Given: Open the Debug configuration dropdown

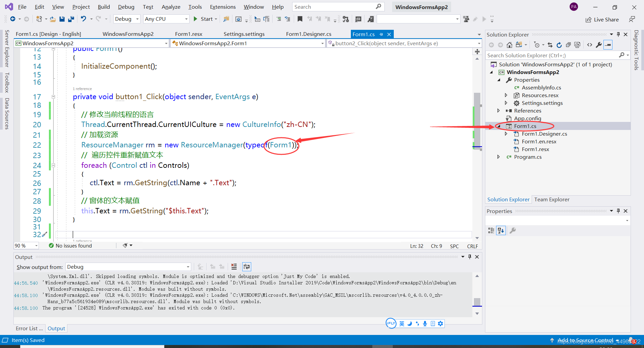Looking at the screenshot, I should pyautogui.click(x=126, y=19).
